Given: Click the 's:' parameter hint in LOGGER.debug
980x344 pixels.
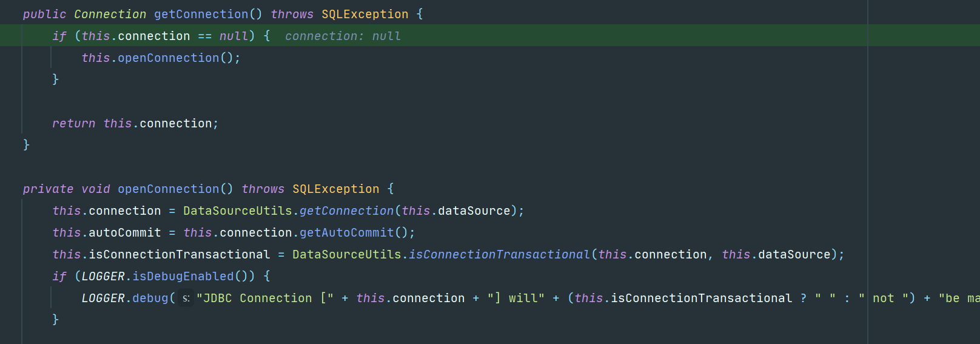Looking at the screenshot, I should pos(186,298).
